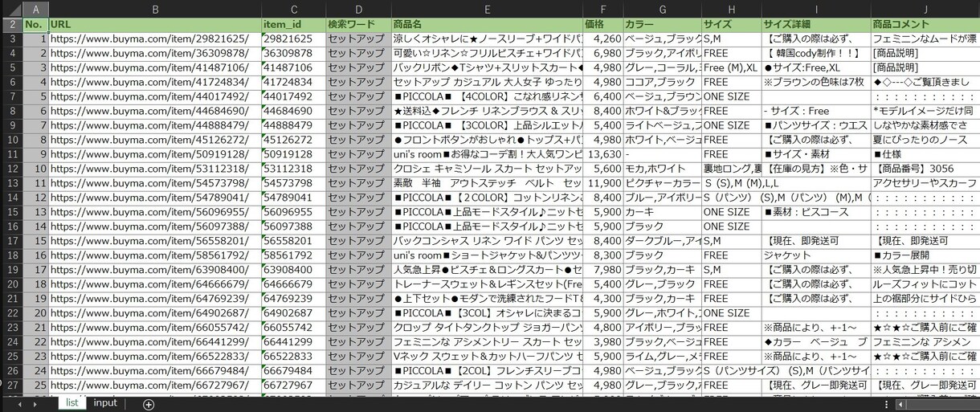Click the next-sheet navigation arrow
The width and height of the screenshot is (980, 412).
point(37,404)
